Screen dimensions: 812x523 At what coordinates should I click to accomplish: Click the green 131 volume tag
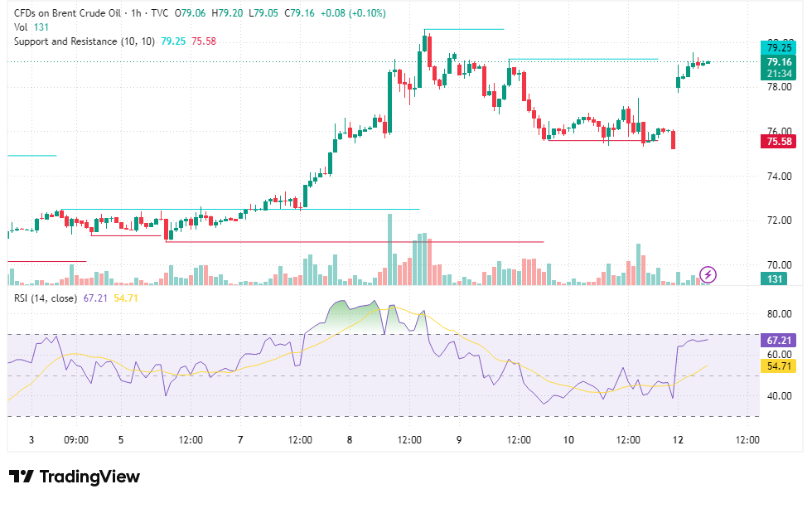pos(774,279)
